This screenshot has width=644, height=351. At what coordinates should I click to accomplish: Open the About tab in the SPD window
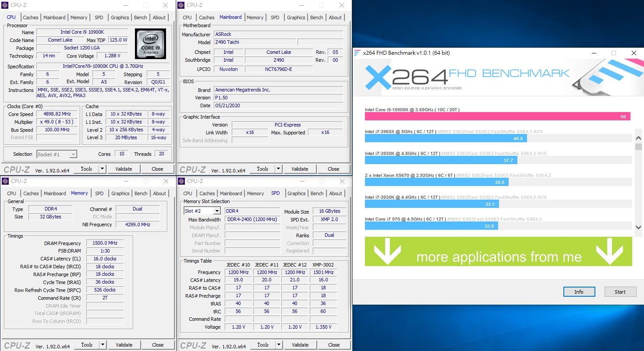[x=336, y=193]
